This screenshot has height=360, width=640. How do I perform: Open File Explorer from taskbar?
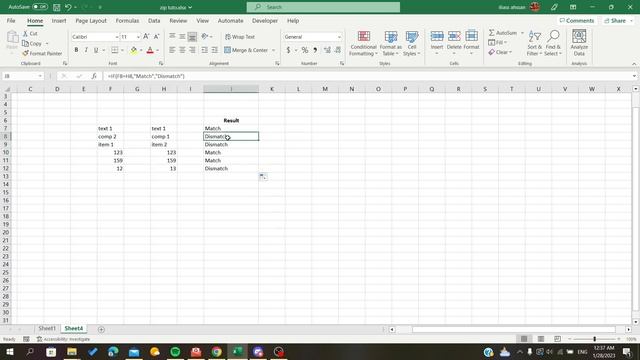coord(72,351)
